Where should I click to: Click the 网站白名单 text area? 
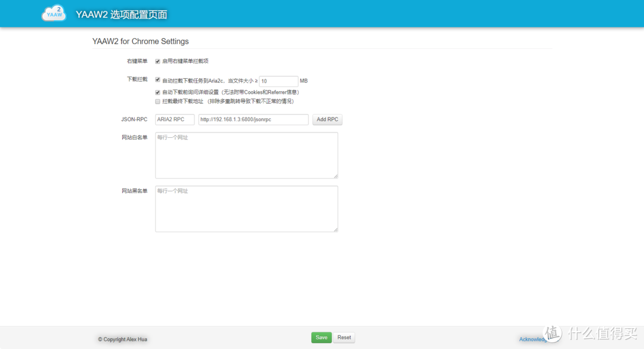[246, 155]
